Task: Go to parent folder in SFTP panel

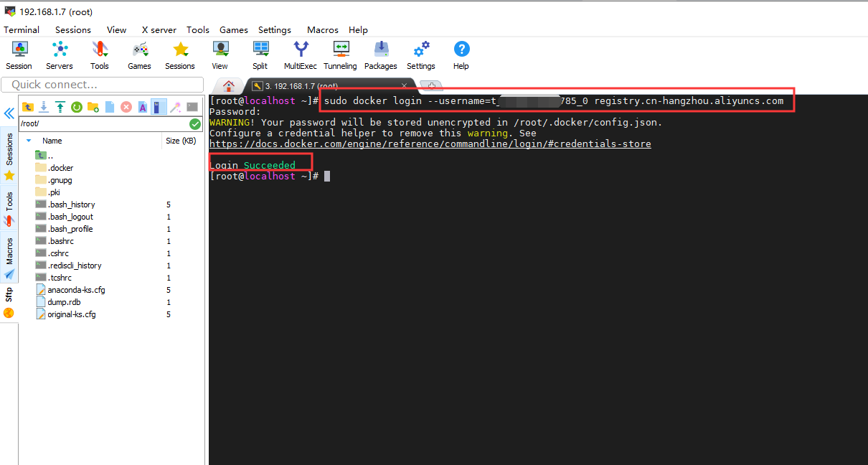Action: [28, 107]
